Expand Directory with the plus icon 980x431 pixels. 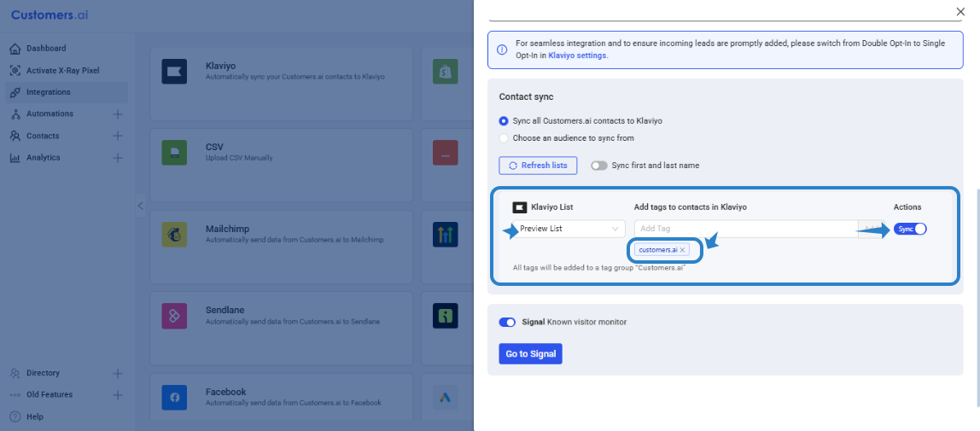click(x=118, y=374)
